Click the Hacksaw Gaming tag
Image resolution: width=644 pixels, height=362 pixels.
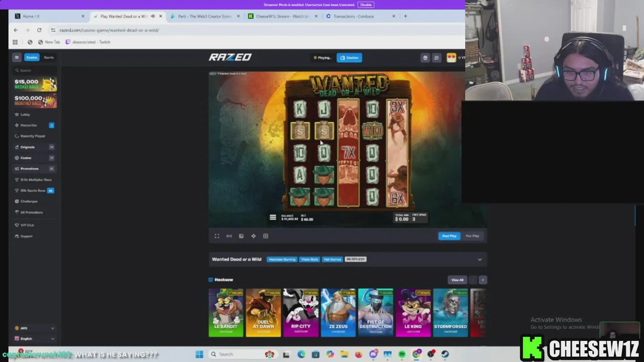pyautogui.click(x=282, y=259)
